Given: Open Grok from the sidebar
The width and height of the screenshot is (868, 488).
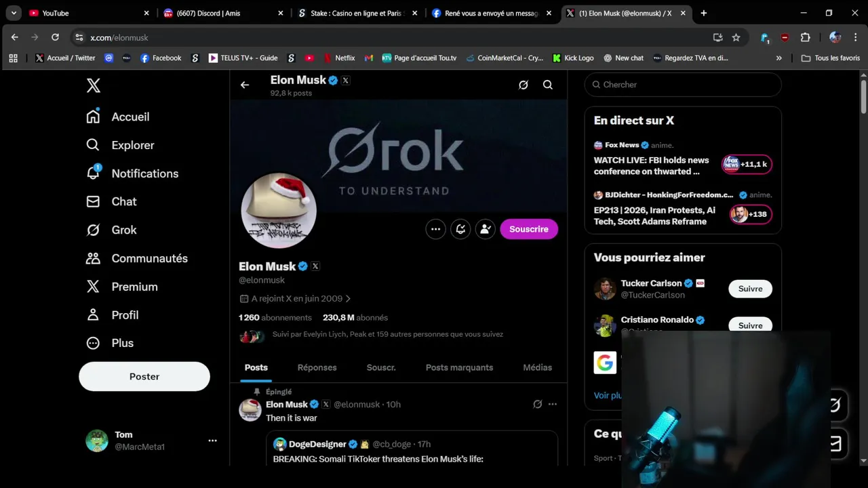Looking at the screenshot, I should [111, 230].
